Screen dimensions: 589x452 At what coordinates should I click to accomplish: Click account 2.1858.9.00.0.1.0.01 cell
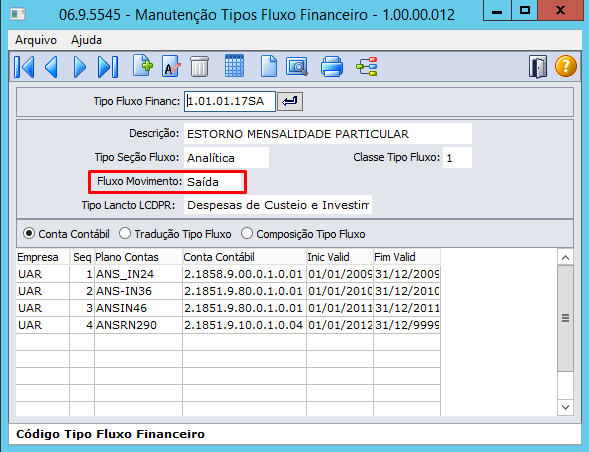pos(245,274)
